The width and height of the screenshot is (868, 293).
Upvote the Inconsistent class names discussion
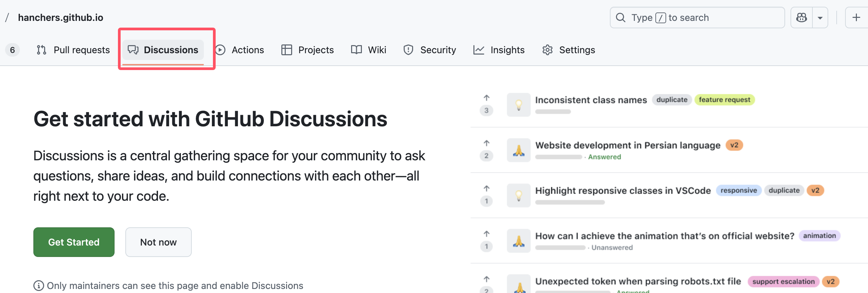pos(486,98)
